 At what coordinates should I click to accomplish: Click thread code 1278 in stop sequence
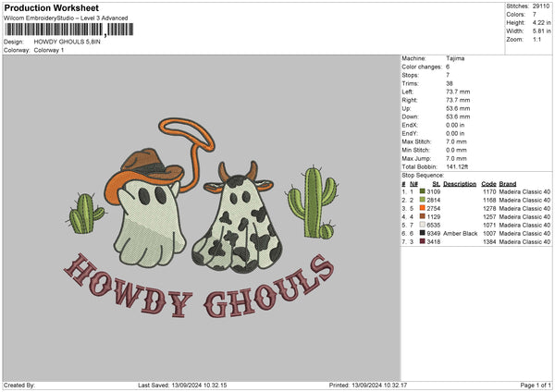(x=489, y=208)
